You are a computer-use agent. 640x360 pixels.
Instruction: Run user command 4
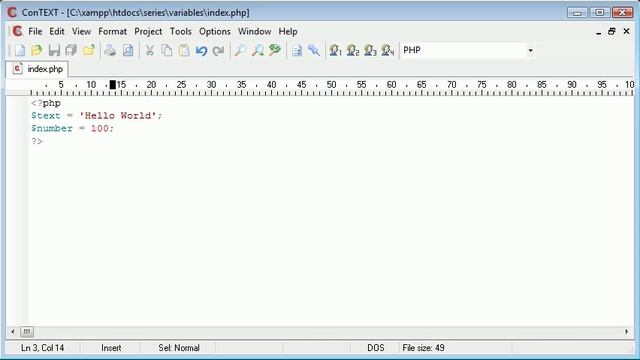[x=387, y=50]
